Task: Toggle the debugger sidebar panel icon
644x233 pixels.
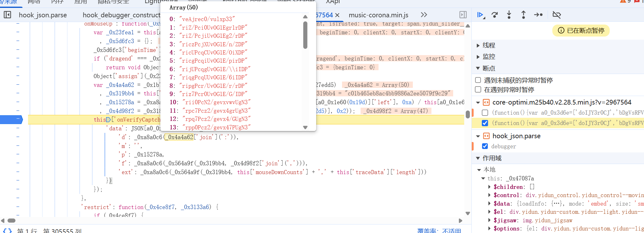Action: [463, 15]
